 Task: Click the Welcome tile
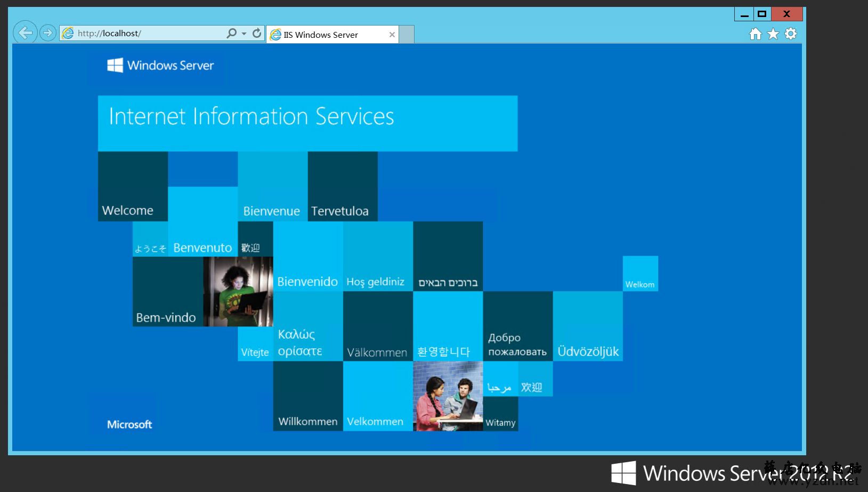[x=133, y=186]
